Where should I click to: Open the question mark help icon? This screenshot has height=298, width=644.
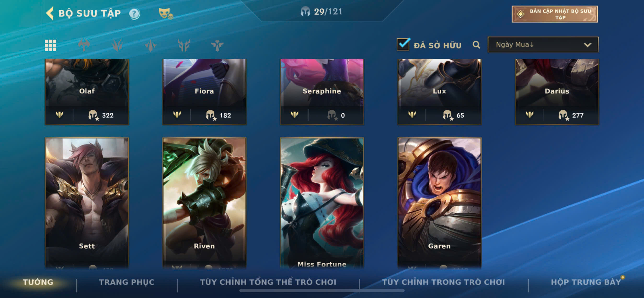click(x=134, y=14)
